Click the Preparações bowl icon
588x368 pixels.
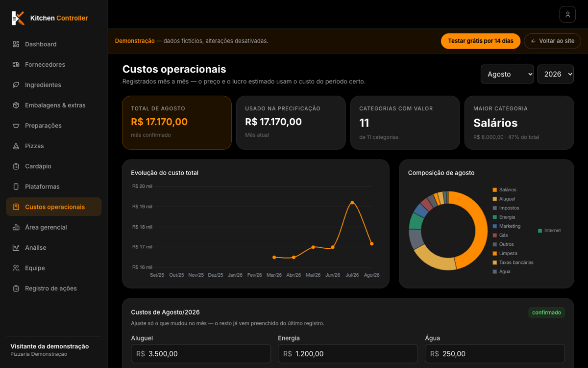[x=16, y=126]
